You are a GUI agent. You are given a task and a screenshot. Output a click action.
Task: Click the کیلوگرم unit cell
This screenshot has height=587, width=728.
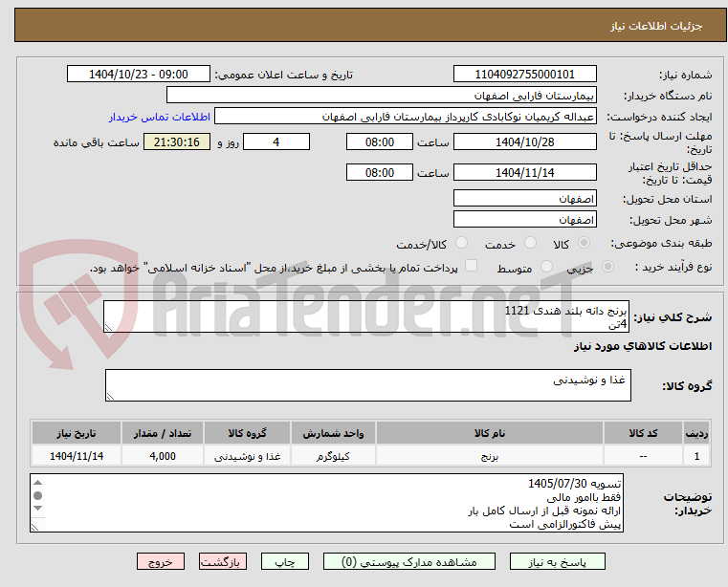333,456
